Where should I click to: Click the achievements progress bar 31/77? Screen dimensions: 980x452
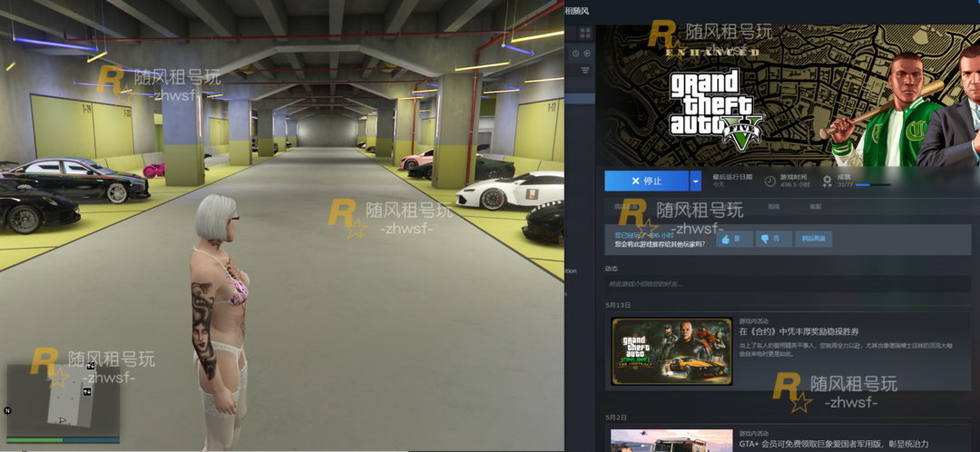873,185
